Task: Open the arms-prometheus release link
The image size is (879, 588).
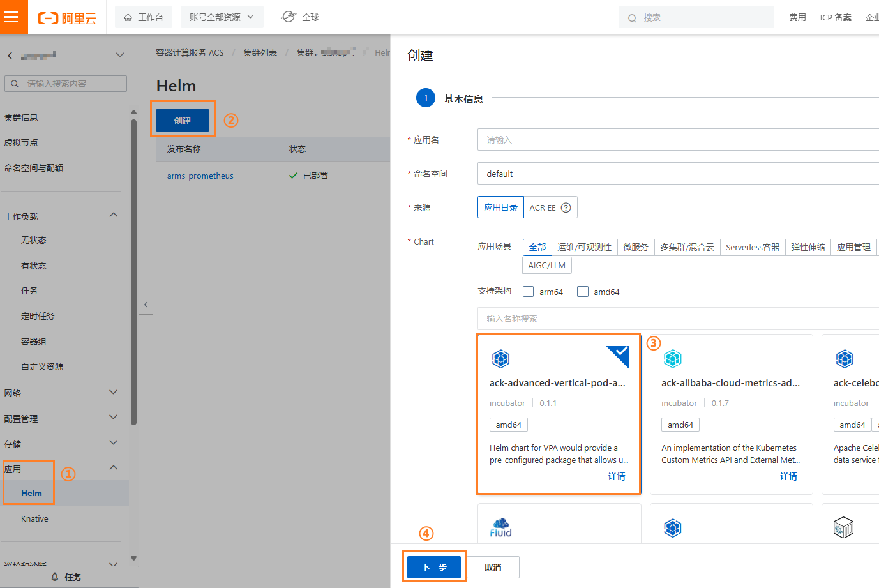Action: (x=200, y=176)
